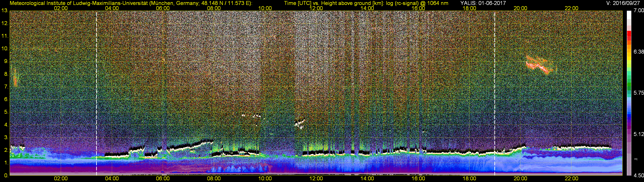The height and width of the screenshot is (182, 644).
Task: Click the 22:00 label on the top time axis
Action: pyautogui.click(x=571, y=8)
